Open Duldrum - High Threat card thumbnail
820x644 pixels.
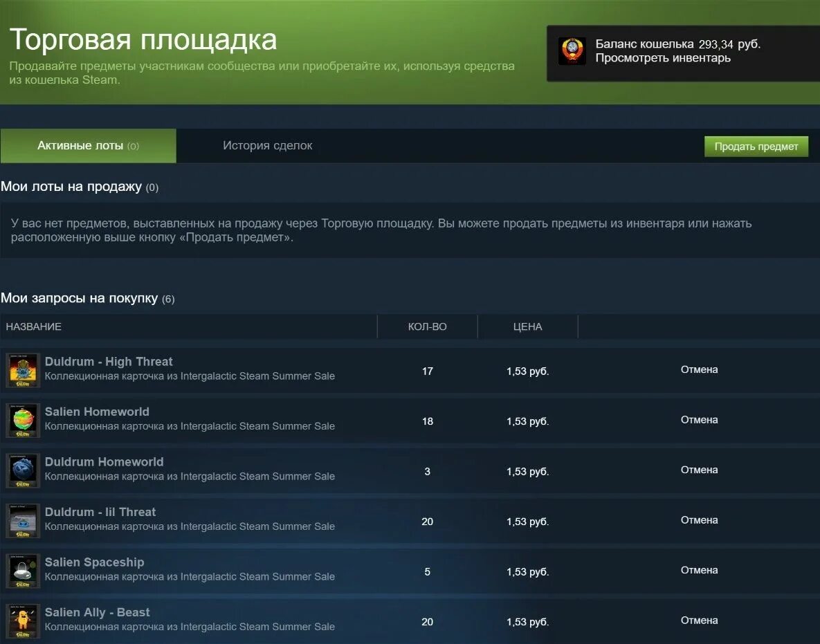(x=23, y=370)
